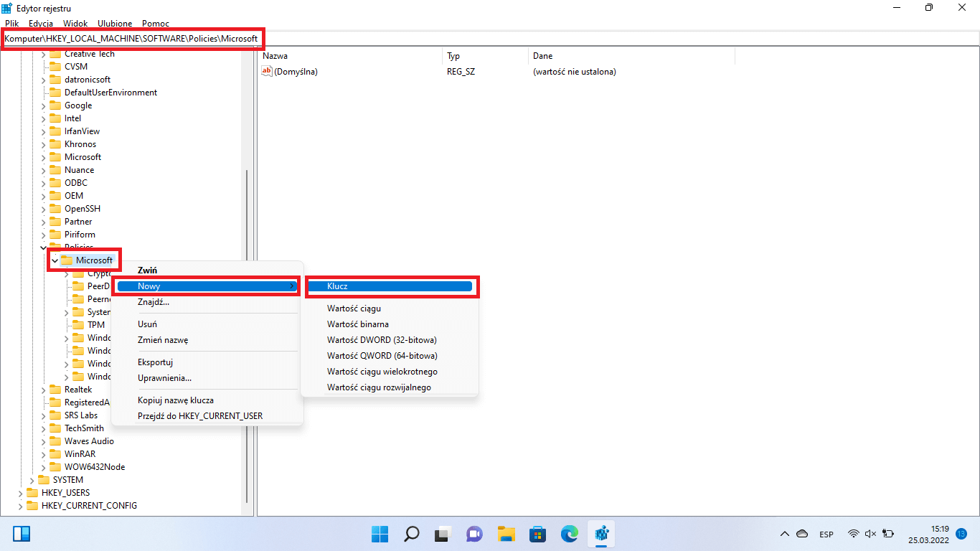
Task: Expand the Waves Audio key
Action: (43, 441)
